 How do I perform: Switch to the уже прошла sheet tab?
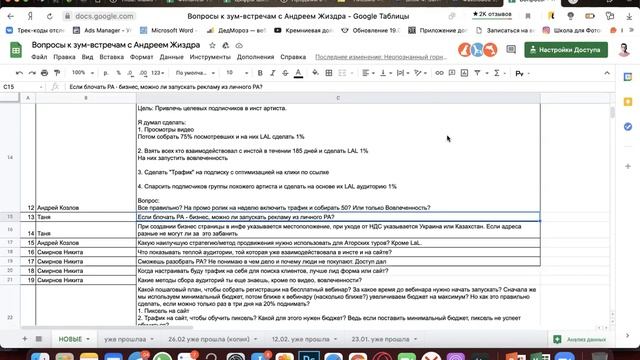click(x=125, y=339)
